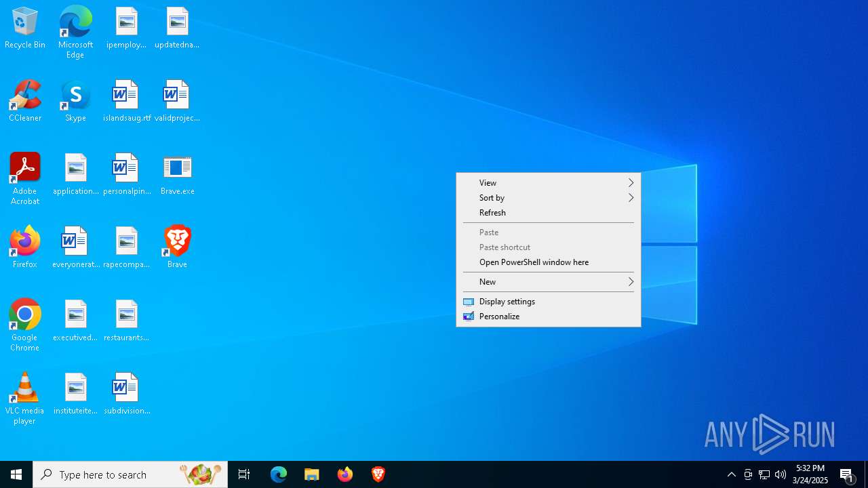
Task: Select the Brave.exe file icon
Action: coord(177,175)
